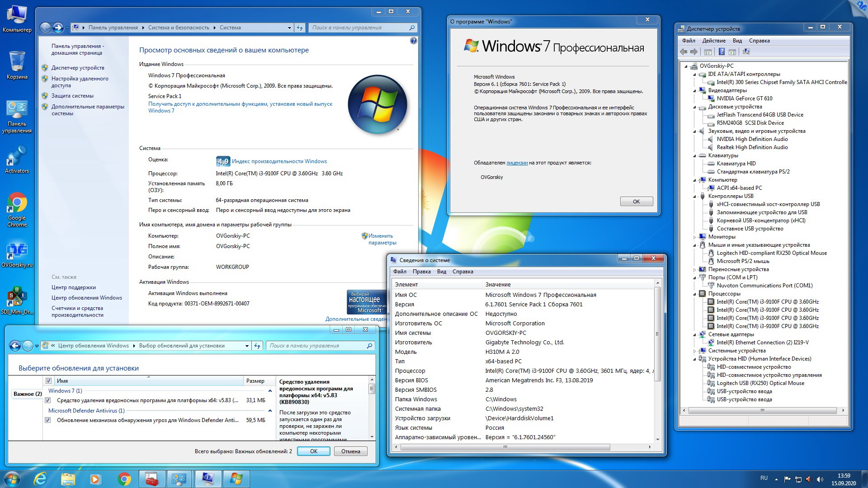Toggle checkbox for Средства удаления вредоносных программ update

[47, 400]
